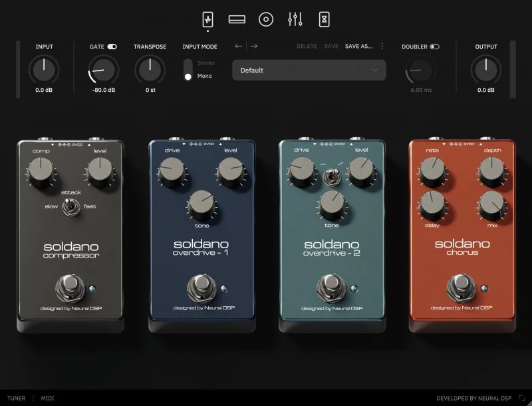The width and height of the screenshot is (532, 406).
Task: Open the stompbox pedals section icon
Action: (x=207, y=19)
